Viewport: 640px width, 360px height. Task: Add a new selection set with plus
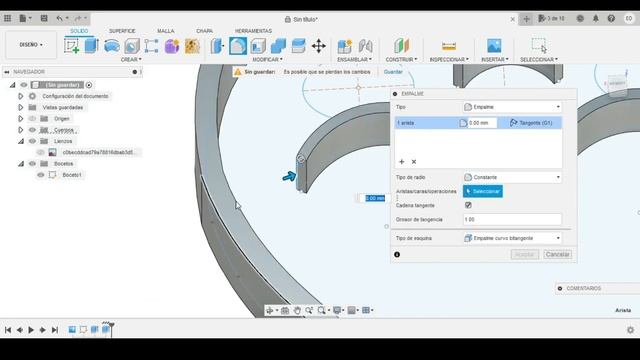pos(402,162)
